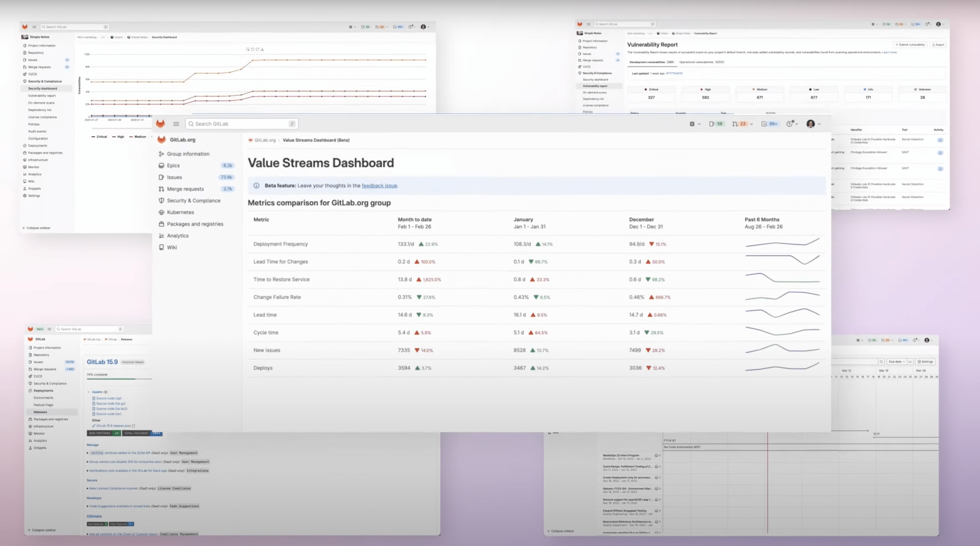
Task: Switch to Operational vulnerabilities tab
Action: coord(702,62)
